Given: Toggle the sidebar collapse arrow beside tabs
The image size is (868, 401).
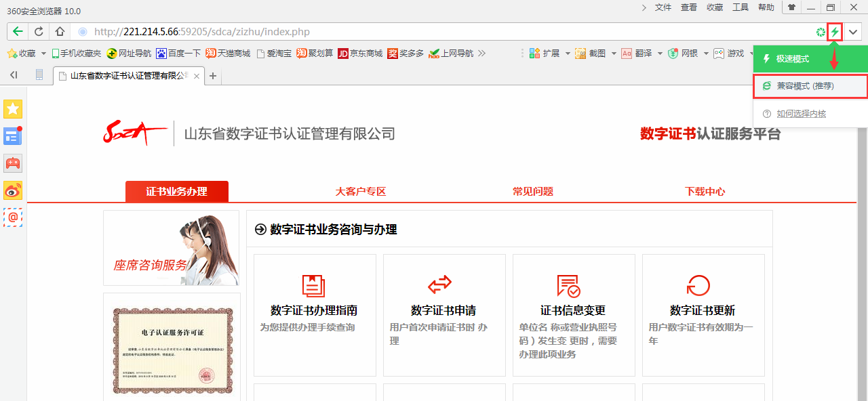Looking at the screenshot, I should [x=14, y=75].
